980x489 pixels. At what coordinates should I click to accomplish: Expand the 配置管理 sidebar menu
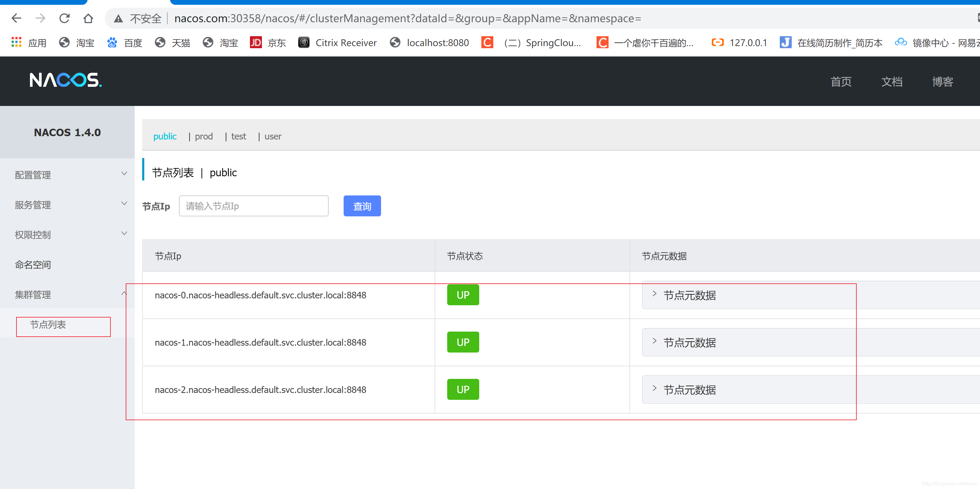point(67,175)
